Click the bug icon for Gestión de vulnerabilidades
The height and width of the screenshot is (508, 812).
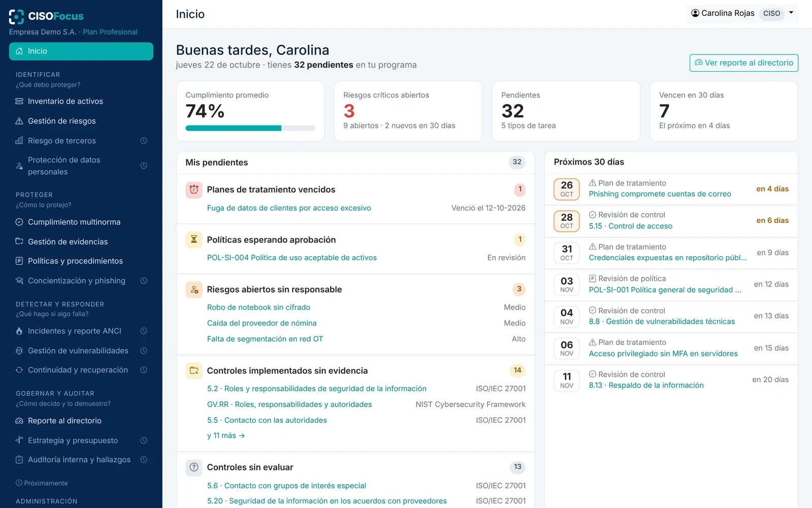coord(19,351)
